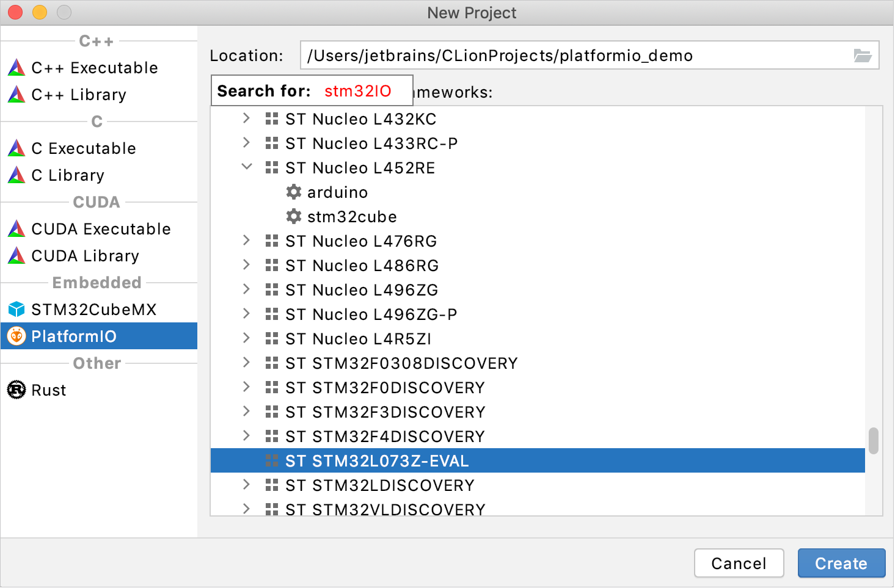
Task: Click board icon of ST Nucleo L4R5ZI
Action: click(x=272, y=338)
